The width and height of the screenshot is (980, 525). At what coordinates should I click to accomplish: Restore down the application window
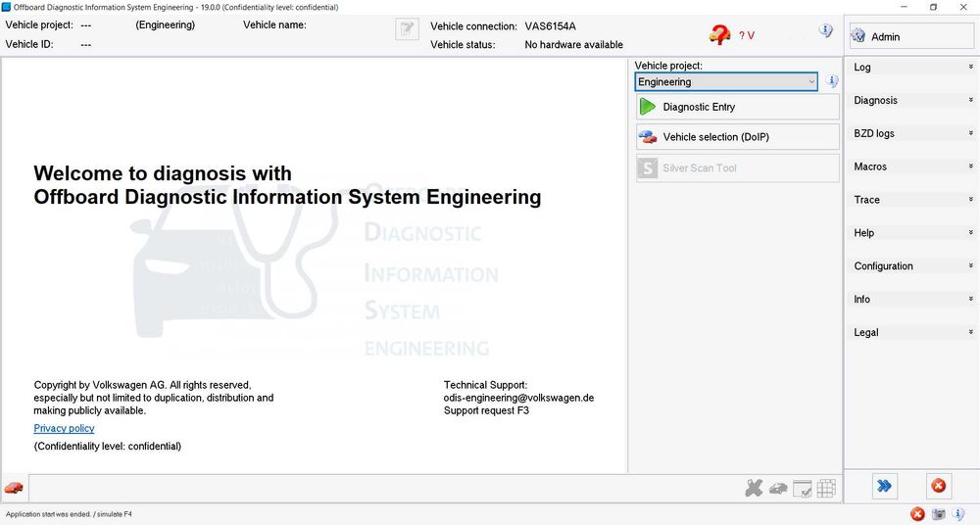pos(933,7)
